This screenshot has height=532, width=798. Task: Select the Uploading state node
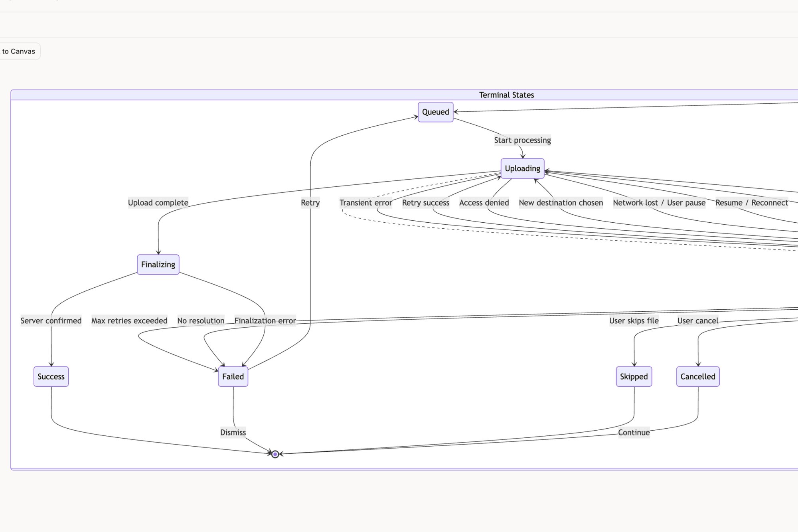click(522, 168)
